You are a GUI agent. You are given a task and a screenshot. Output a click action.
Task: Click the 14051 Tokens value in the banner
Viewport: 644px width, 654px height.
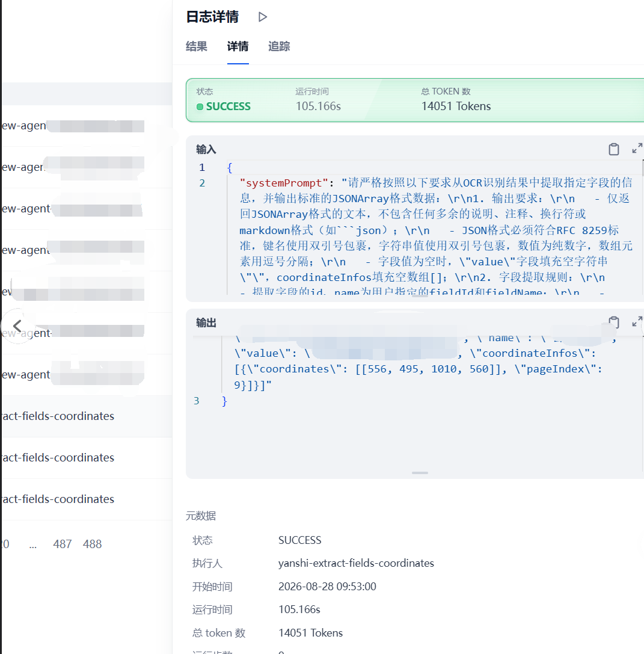456,106
